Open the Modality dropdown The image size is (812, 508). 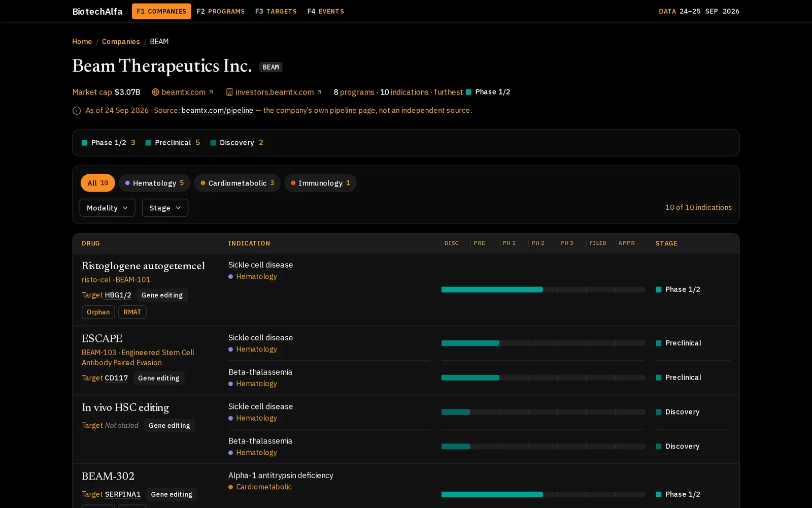(x=107, y=208)
